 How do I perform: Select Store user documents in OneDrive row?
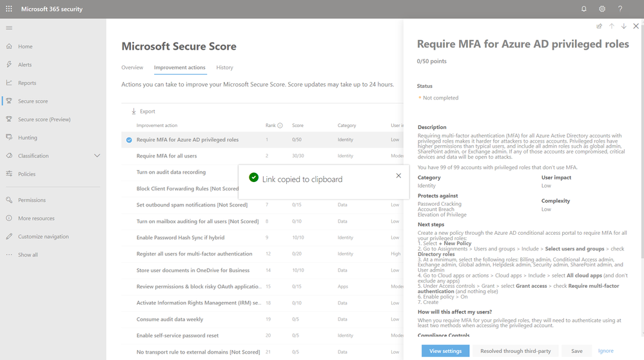tap(262, 270)
